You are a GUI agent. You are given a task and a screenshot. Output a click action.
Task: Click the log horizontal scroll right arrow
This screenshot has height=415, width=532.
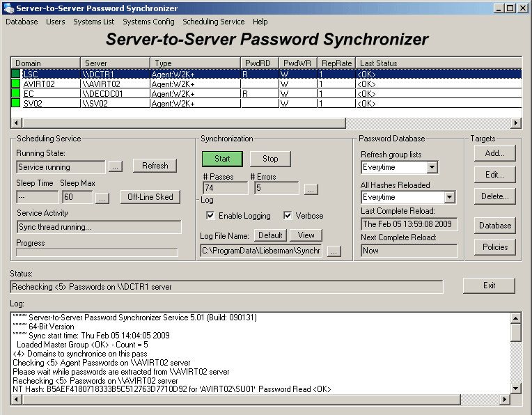point(505,400)
